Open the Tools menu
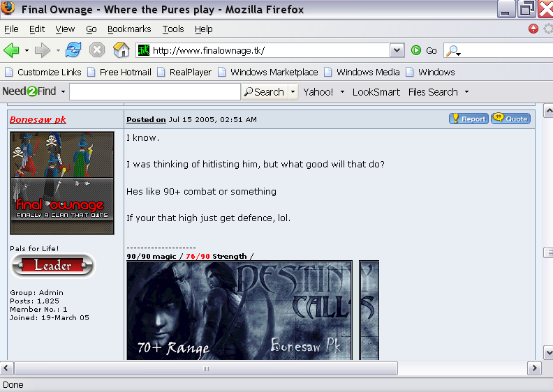 [x=173, y=29]
